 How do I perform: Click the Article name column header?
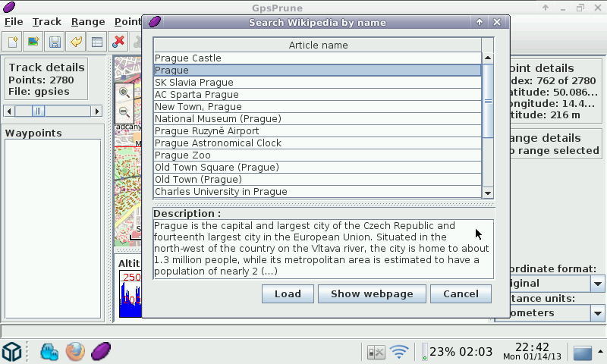(318, 45)
